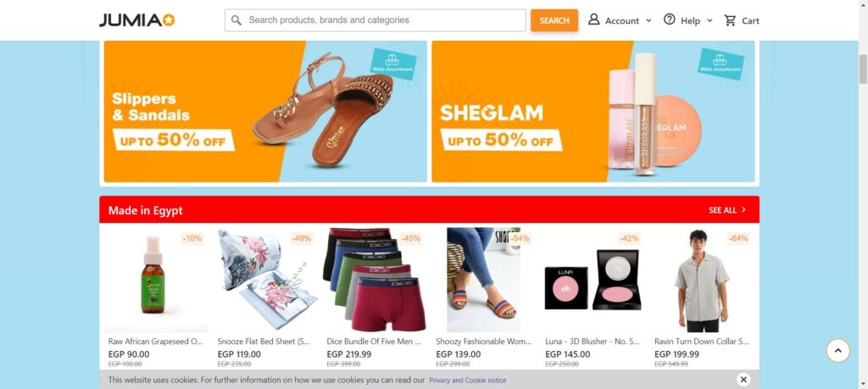Viewport: 868px width, 389px height.
Task: Open the shopping cart icon
Action: point(730,20)
